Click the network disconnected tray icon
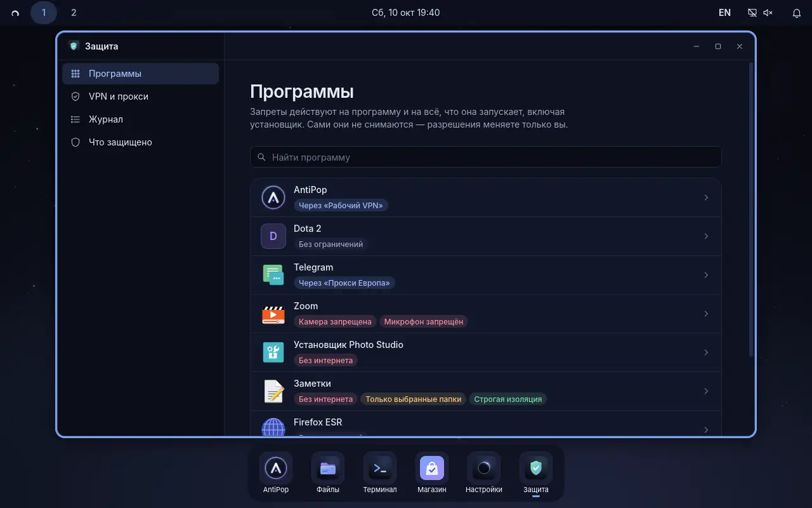812x508 pixels. coord(752,13)
